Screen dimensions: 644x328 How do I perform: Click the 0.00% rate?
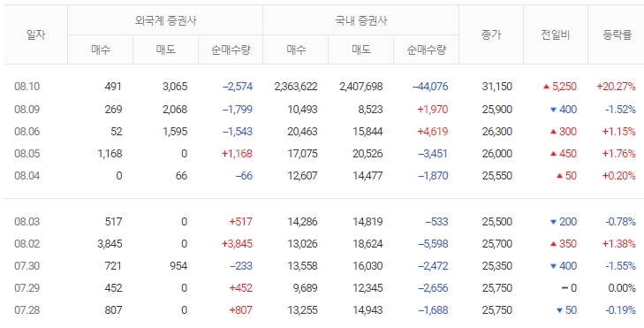point(622,288)
